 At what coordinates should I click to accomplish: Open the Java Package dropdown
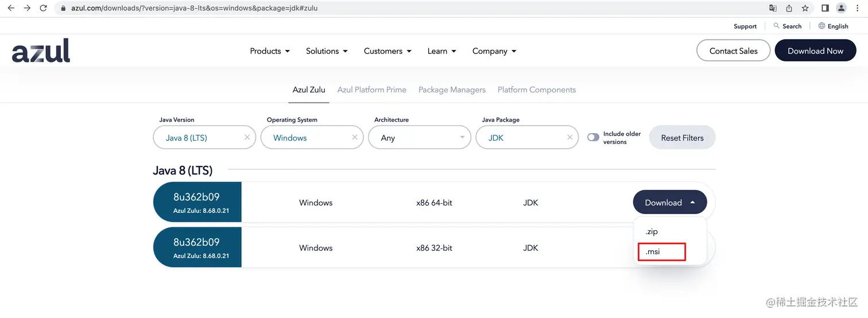click(527, 138)
